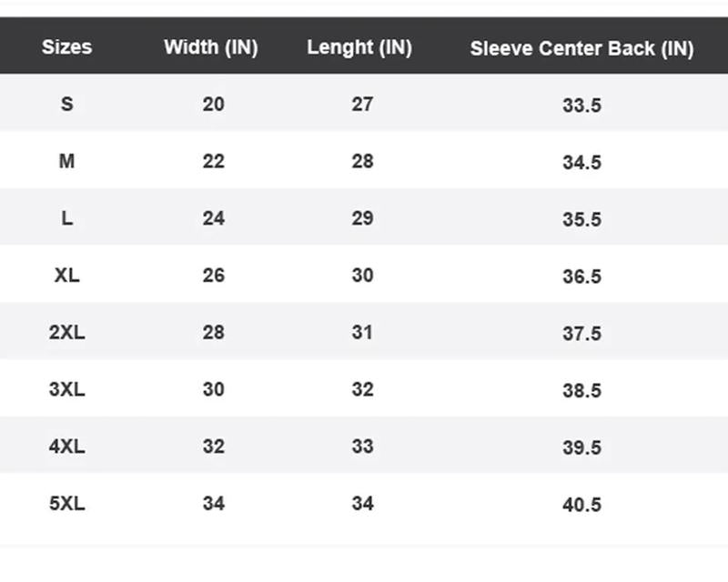Select the S size row label
The width and height of the screenshot is (728, 582).
(66, 105)
